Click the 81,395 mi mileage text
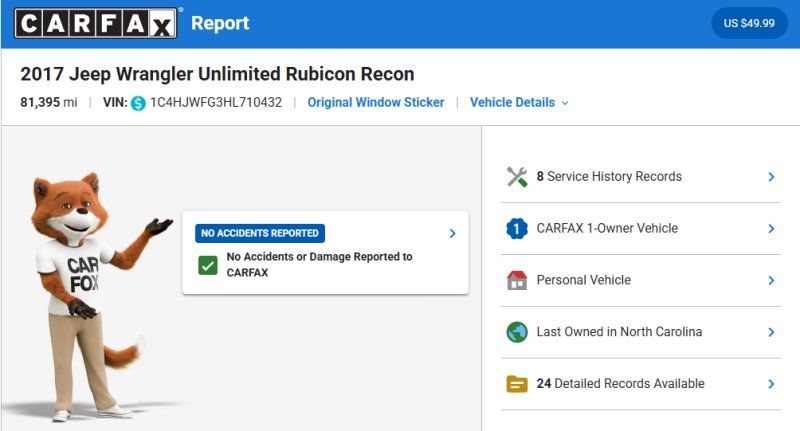Screen dimensions: 800x431 coord(49,103)
